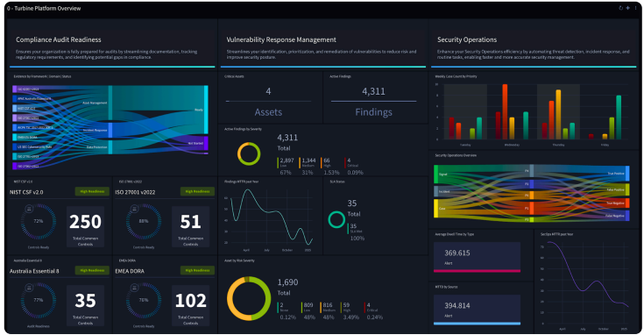Click High Readiness badge on ISO 27001 v2022 card

[x=197, y=191]
